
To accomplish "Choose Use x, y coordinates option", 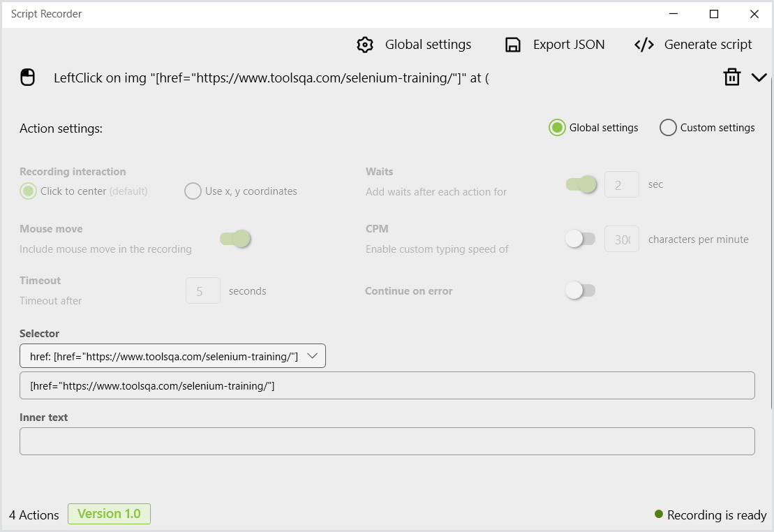I will (193, 191).
